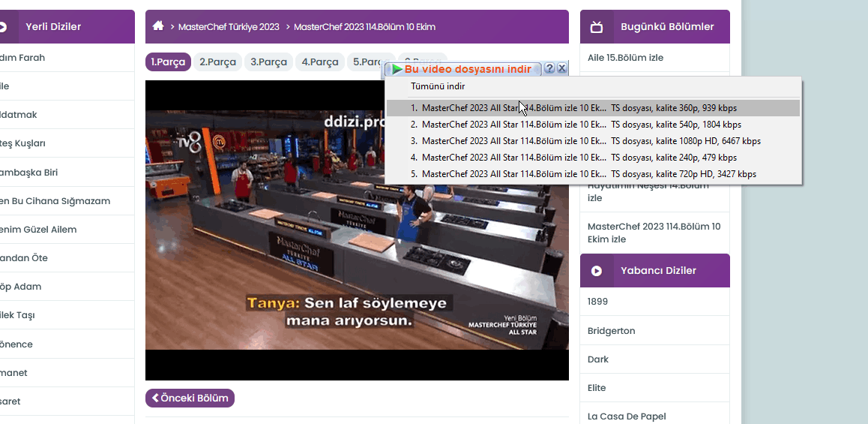Open the 'Emanet' sidebar link
Image resolution: width=868 pixels, height=424 pixels.
point(13,373)
